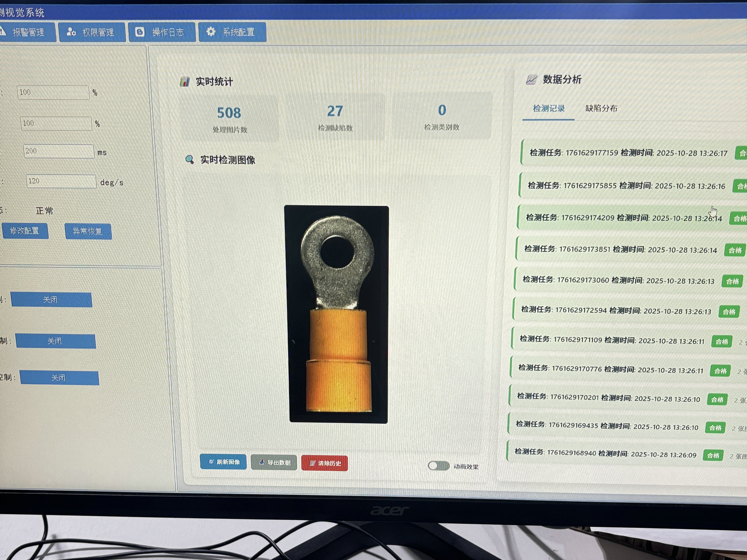Click eraser icon on 清除历史 button

(313, 463)
